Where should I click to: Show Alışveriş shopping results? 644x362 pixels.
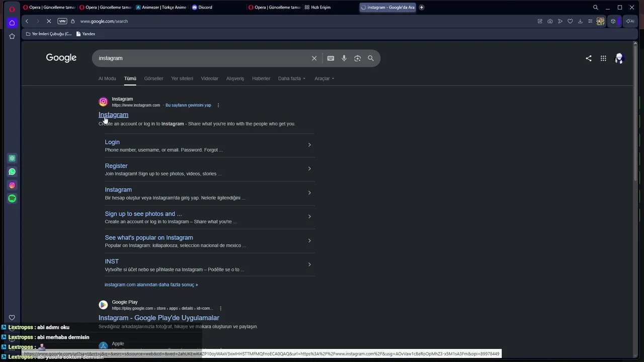235,78
